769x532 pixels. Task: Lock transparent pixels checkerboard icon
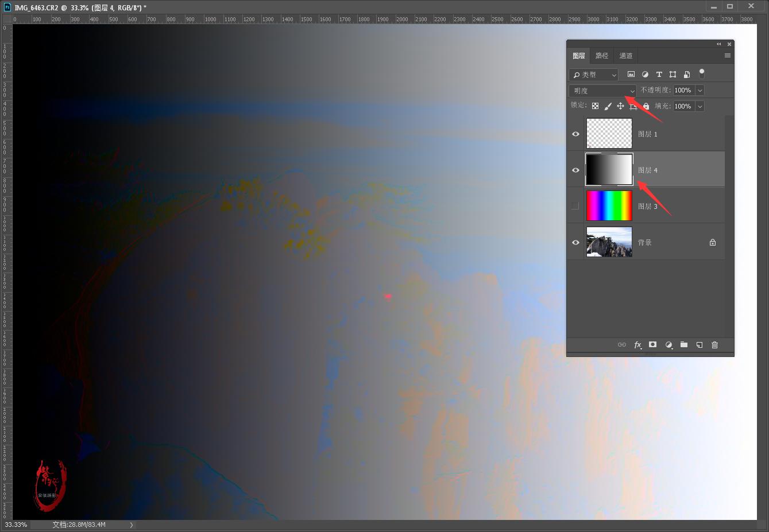(x=595, y=106)
